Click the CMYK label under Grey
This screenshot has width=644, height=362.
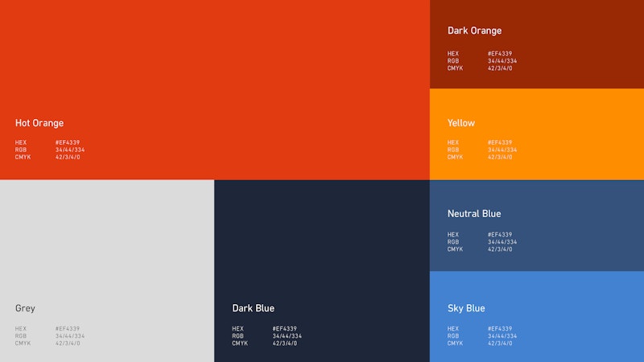pyautogui.click(x=23, y=343)
